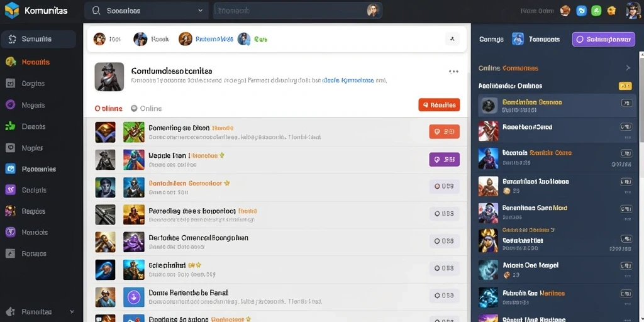Toggle the grey button on Domre Rertentbabe Fanal row

(x=445, y=296)
